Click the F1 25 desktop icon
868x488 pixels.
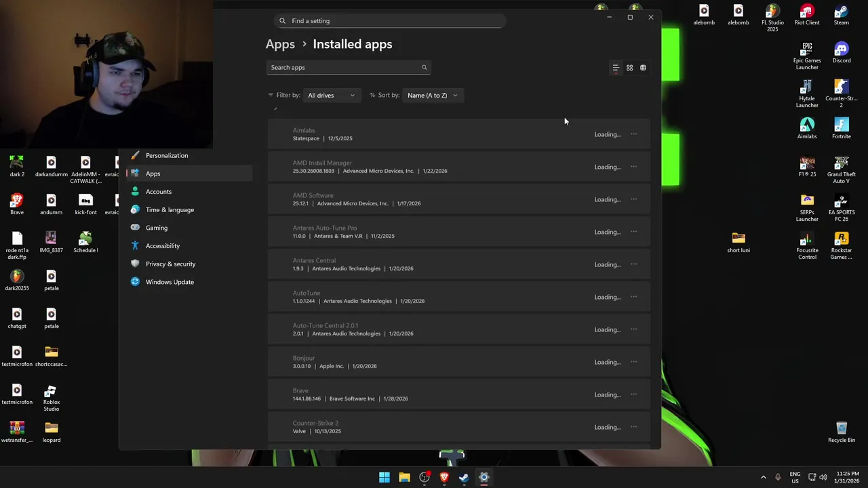(x=807, y=167)
